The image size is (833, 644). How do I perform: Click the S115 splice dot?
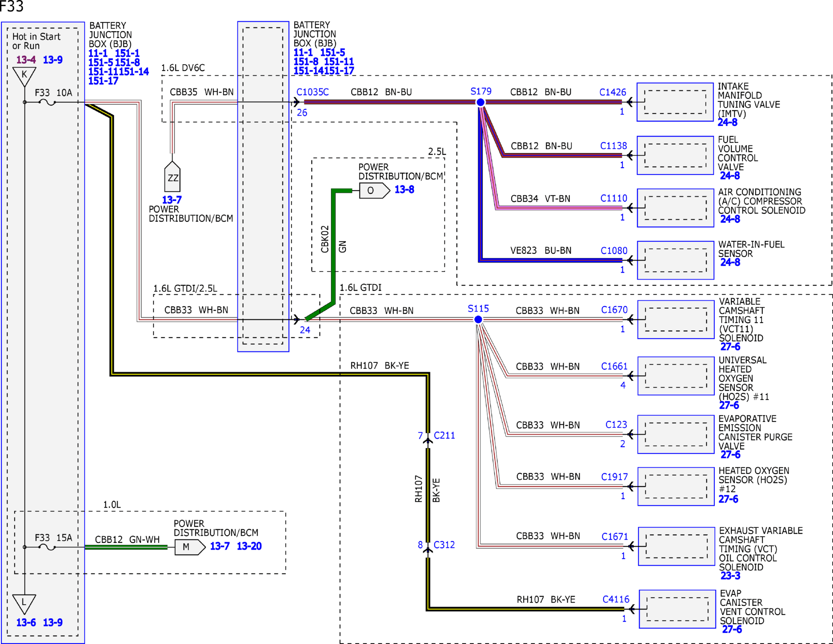478,320
